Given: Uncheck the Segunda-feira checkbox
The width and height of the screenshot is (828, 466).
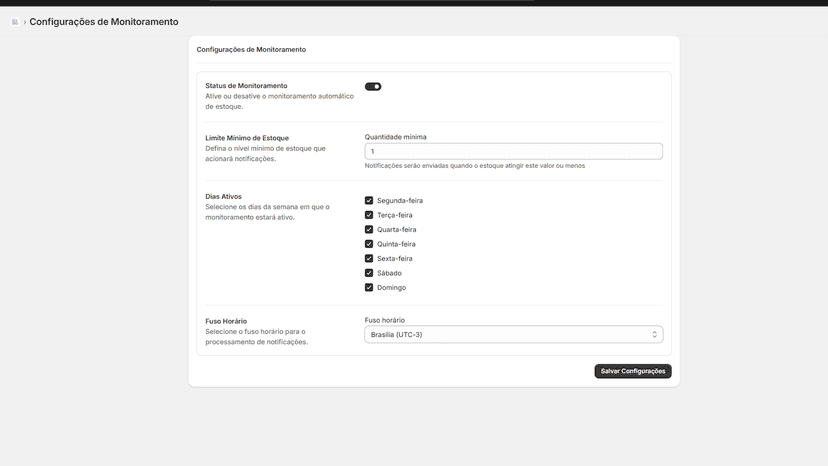Looking at the screenshot, I should tap(369, 200).
